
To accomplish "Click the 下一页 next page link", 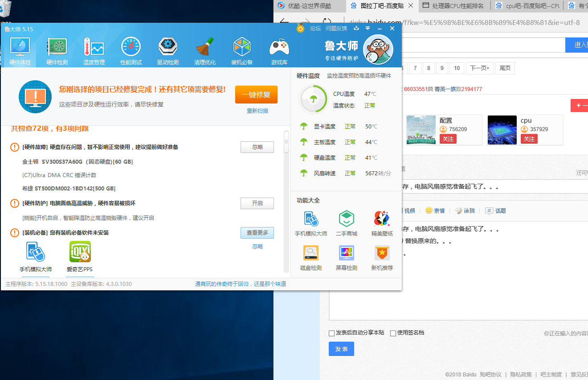I will tap(480, 68).
